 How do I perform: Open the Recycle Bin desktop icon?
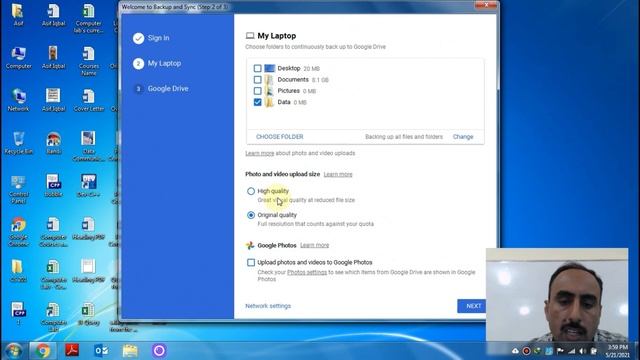(x=18, y=142)
